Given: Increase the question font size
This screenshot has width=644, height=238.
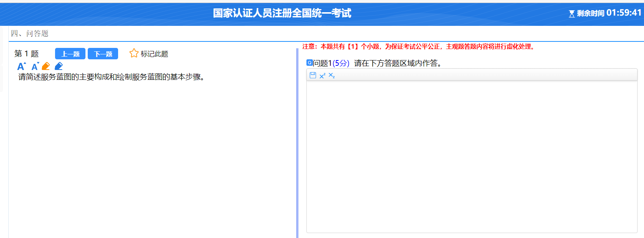Looking at the screenshot, I should tap(22, 67).
